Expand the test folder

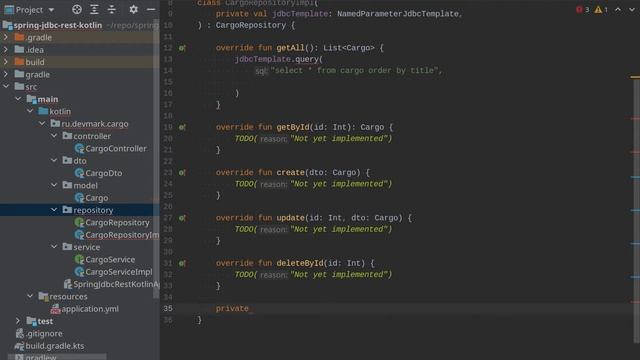(18, 321)
